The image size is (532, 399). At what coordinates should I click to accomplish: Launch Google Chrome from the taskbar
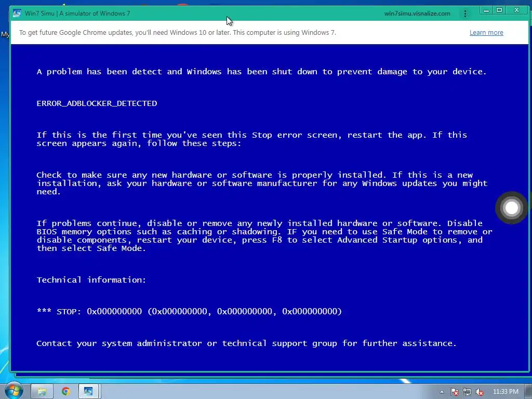click(66, 392)
